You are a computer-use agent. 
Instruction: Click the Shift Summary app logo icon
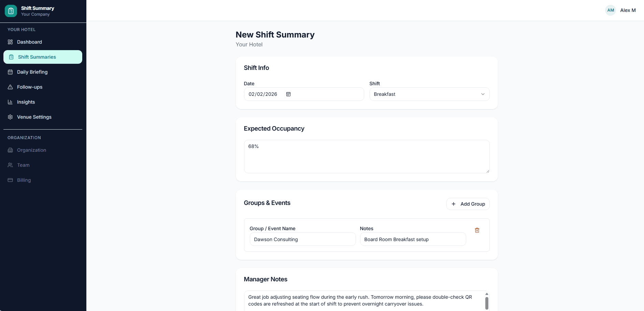[11, 11]
